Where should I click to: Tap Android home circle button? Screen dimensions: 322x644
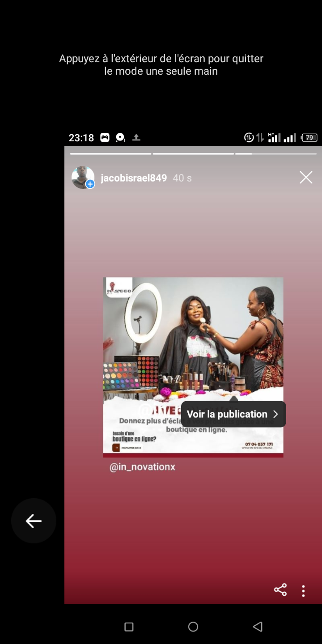coord(193,627)
